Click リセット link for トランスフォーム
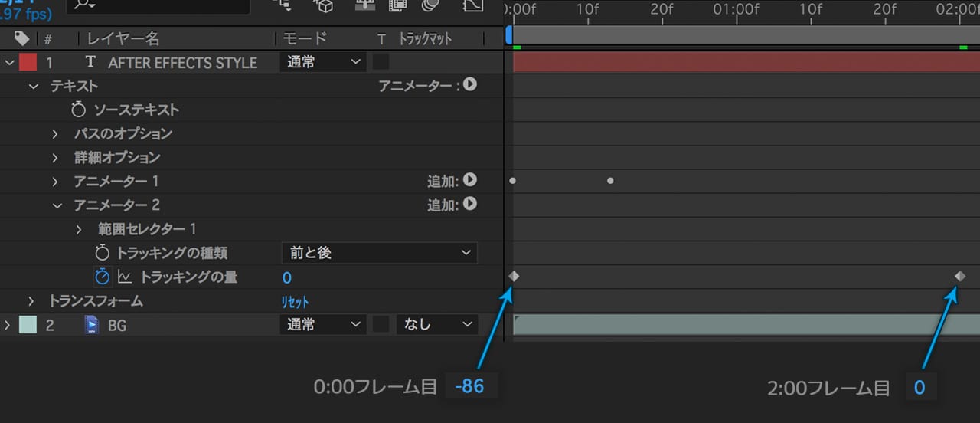The width and height of the screenshot is (980, 423). pyautogui.click(x=296, y=302)
